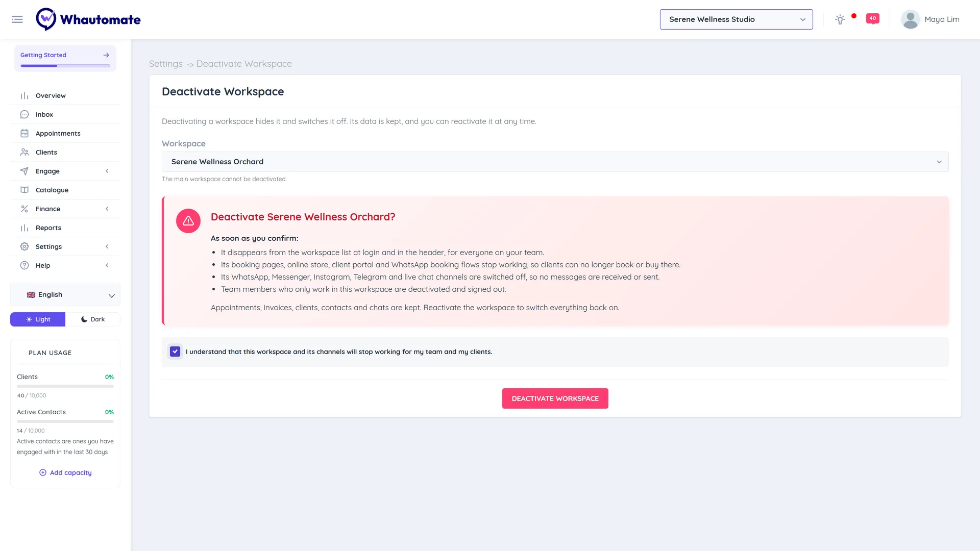Click the Getting Started progress bar
Viewport: 980px width, 551px height.
click(65, 66)
